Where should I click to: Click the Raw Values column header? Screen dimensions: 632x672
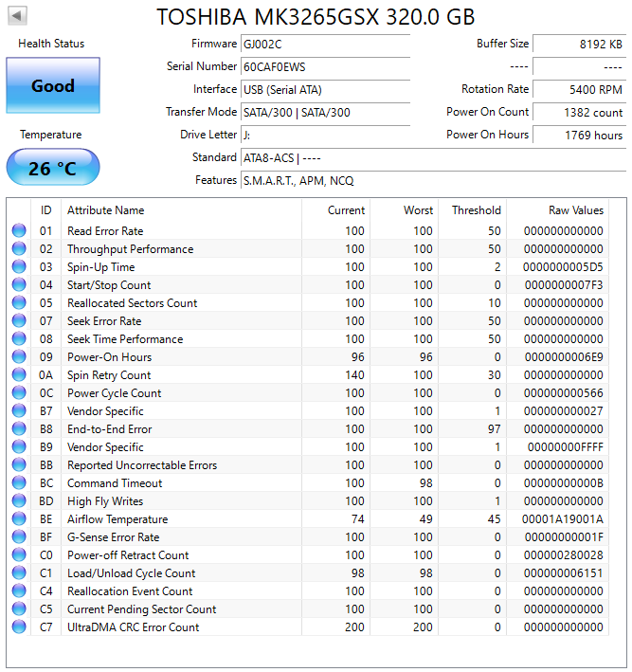[557, 210]
